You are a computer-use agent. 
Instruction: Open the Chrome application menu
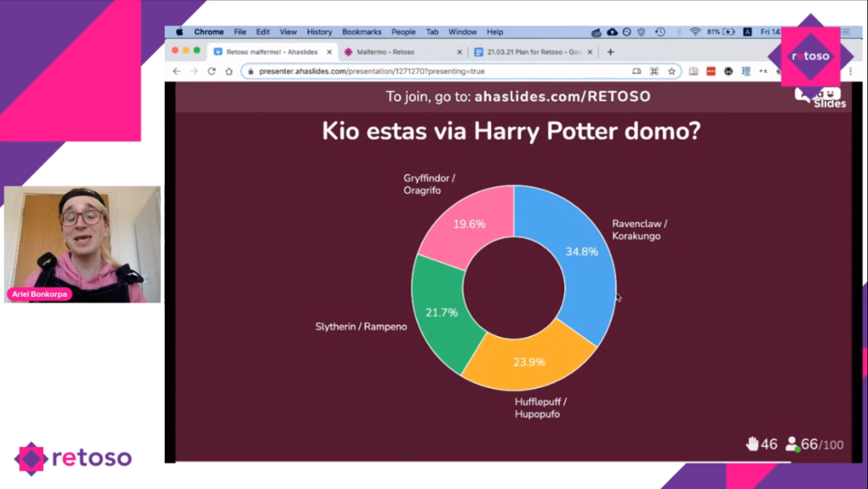(x=209, y=32)
